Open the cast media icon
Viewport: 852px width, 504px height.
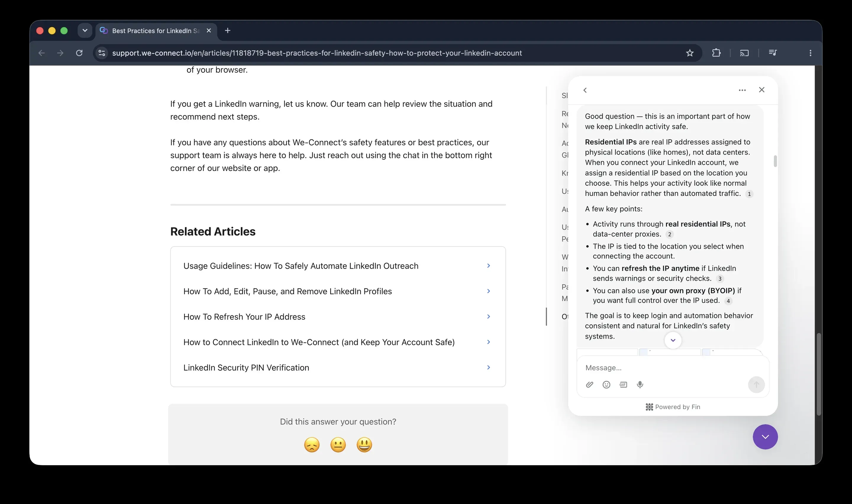[744, 53]
